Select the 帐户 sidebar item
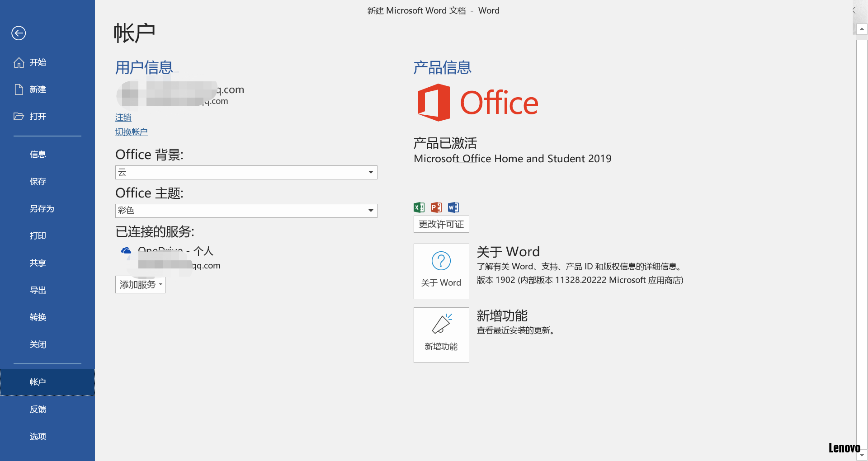Viewport: 868px width, 461px height. point(47,382)
